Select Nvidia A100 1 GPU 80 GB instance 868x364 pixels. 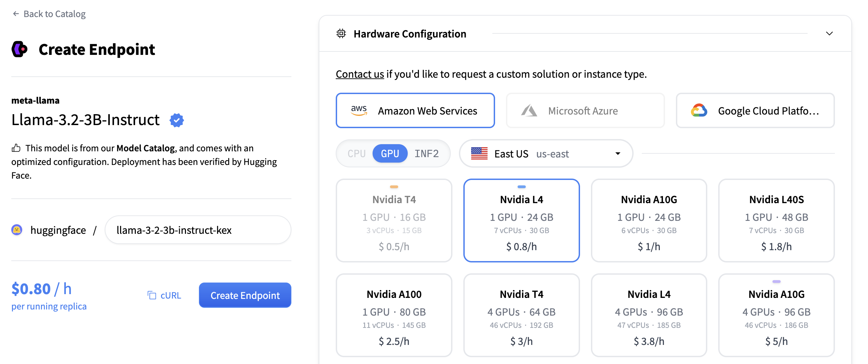tap(394, 315)
